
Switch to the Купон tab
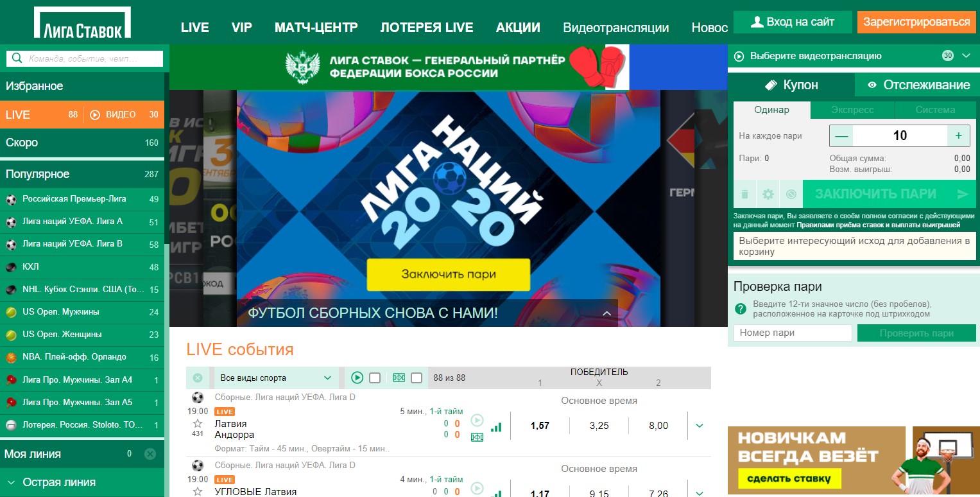(791, 85)
